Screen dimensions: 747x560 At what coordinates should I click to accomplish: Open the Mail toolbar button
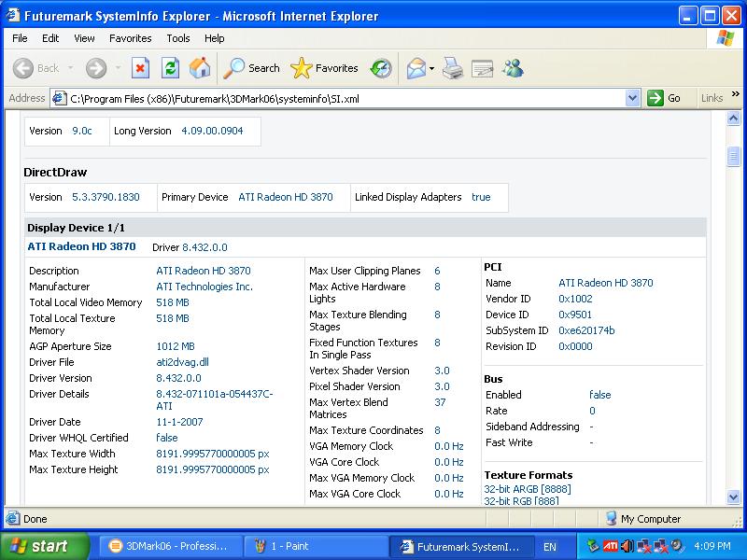pos(416,68)
